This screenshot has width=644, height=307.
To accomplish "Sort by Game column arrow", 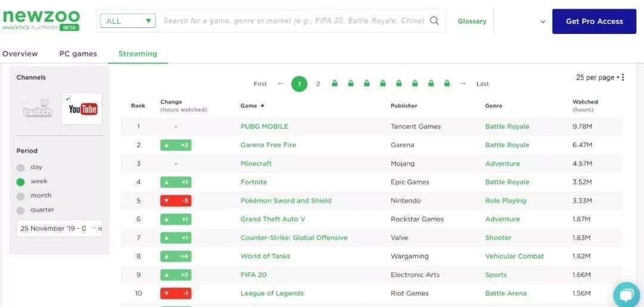I will click(x=262, y=106).
